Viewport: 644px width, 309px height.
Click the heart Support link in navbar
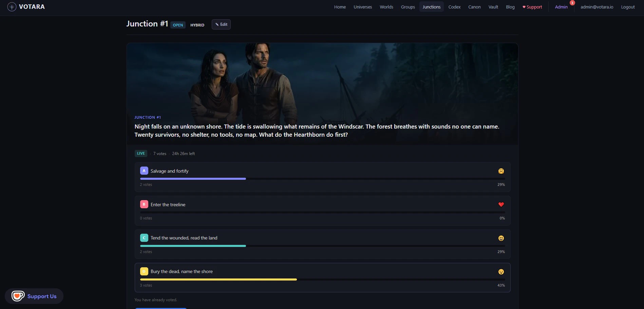pos(532,7)
